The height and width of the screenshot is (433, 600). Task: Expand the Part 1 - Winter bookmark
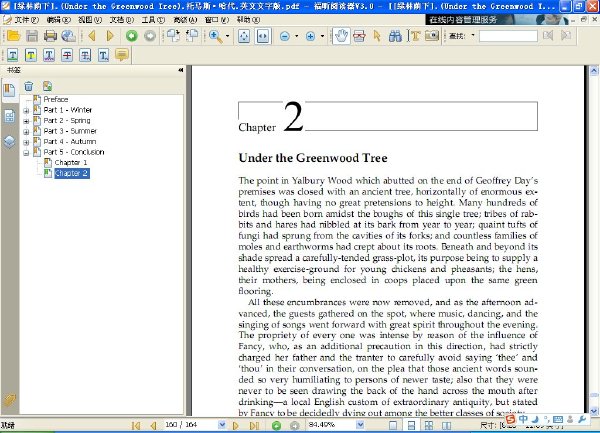click(26, 111)
